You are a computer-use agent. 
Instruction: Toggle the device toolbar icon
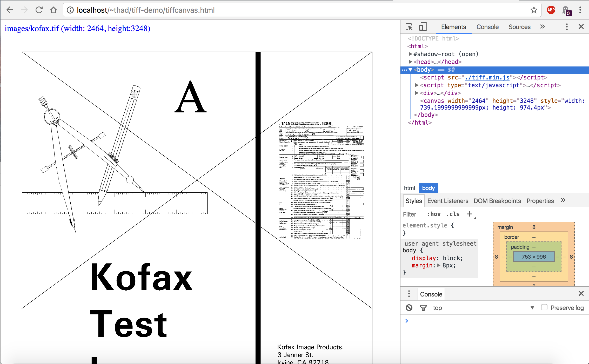(423, 26)
